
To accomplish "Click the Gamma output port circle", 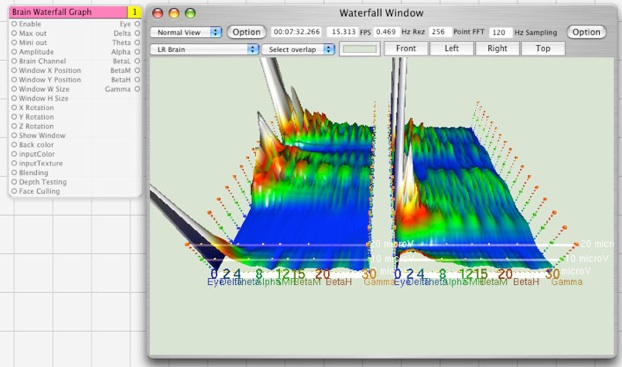I will click(137, 89).
